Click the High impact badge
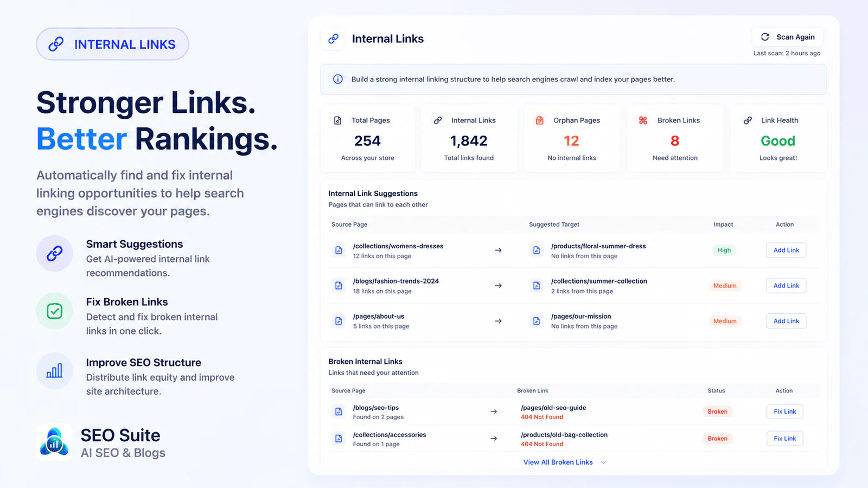Viewport: 868px width, 488px height. tap(724, 251)
